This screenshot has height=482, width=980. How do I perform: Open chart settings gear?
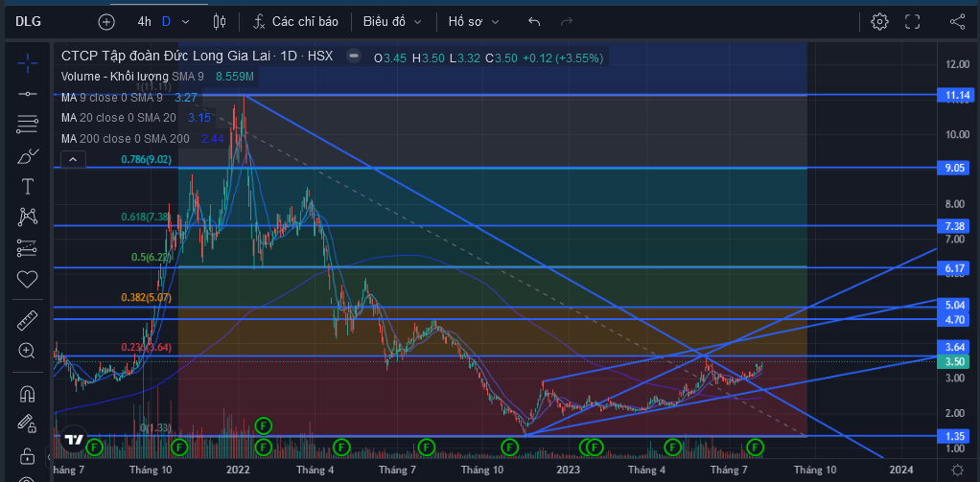coord(879,22)
